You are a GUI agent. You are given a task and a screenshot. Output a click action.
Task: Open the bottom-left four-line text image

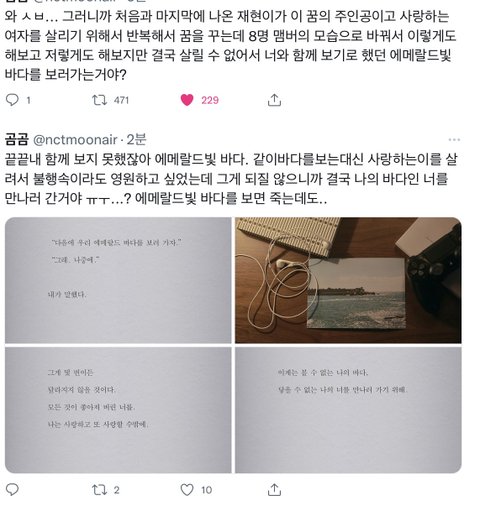(118, 410)
